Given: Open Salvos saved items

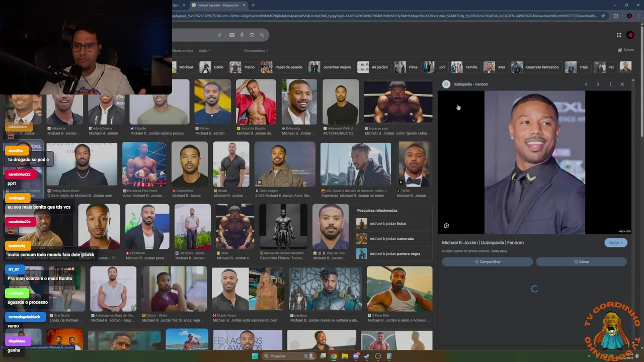Looking at the screenshot, I should click(x=626, y=50).
